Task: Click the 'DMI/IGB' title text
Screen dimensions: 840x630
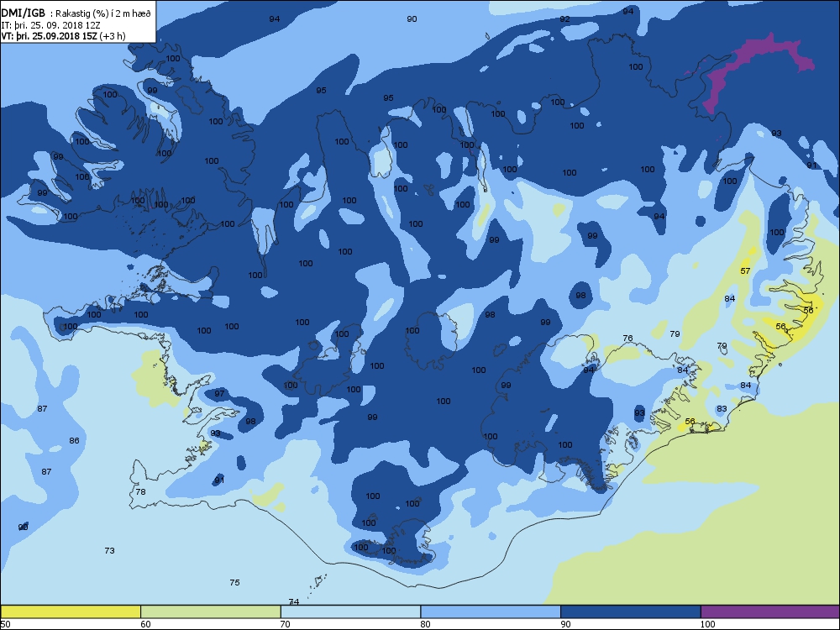Action: [x=23, y=13]
